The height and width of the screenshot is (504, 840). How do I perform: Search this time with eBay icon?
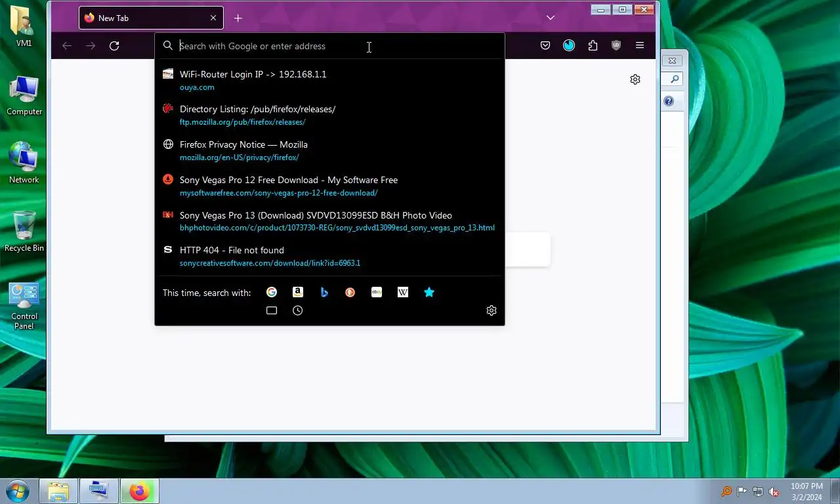(377, 293)
